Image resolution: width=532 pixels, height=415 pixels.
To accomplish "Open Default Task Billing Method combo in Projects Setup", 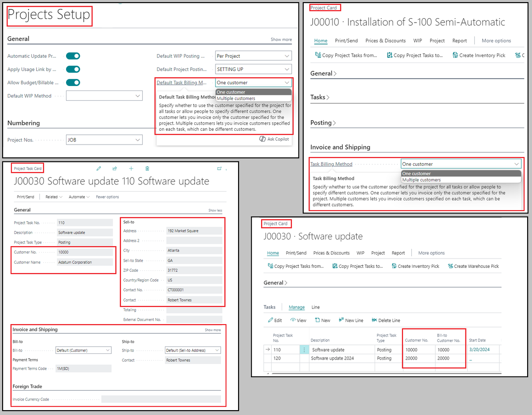I will tap(253, 82).
